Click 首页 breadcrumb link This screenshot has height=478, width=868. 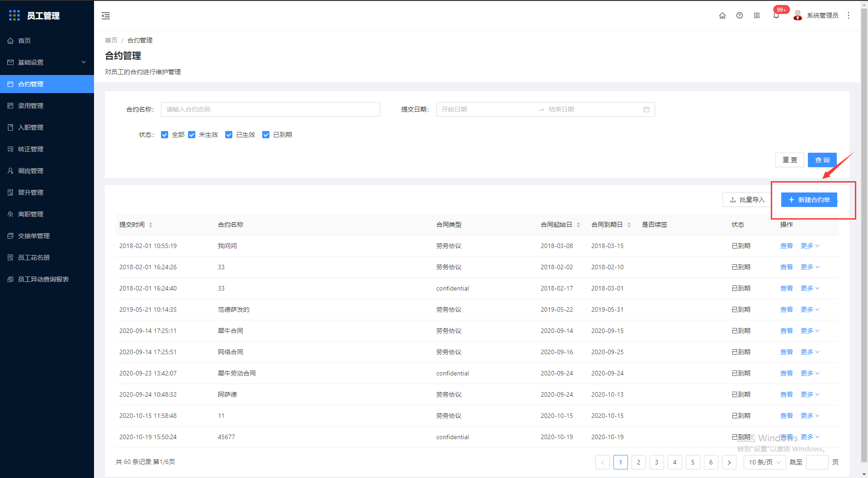111,40
